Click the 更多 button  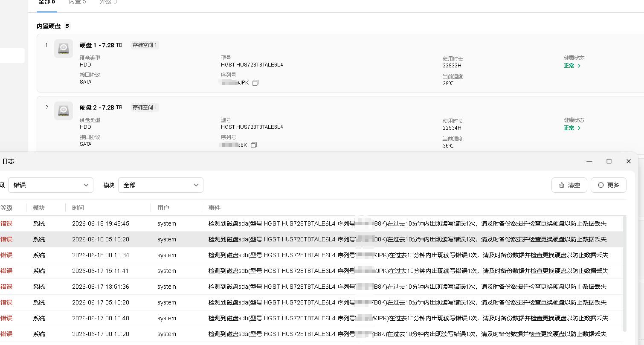(609, 185)
